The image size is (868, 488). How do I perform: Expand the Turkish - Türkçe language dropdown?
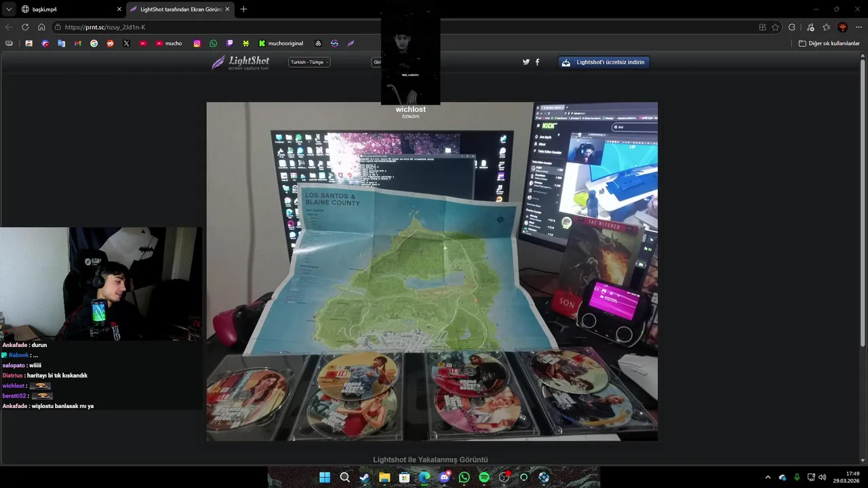tap(309, 62)
